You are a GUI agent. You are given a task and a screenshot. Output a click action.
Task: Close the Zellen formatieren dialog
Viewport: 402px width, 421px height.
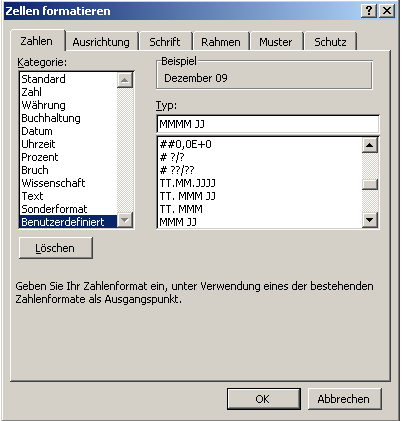(387, 11)
